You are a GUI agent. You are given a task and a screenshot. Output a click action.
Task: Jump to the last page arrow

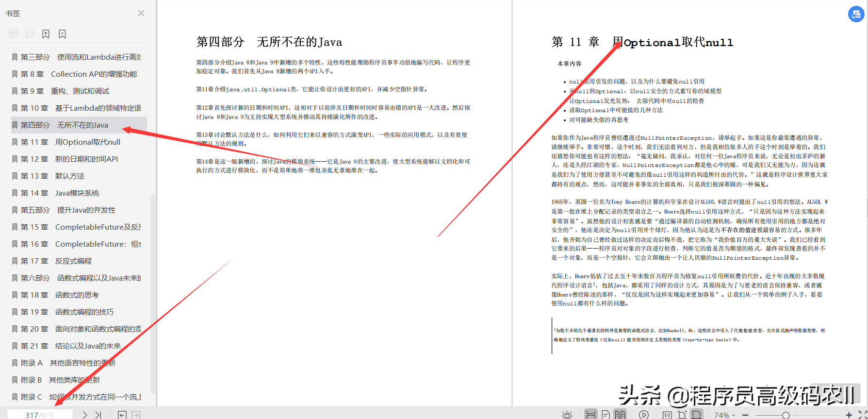coord(98,415)
